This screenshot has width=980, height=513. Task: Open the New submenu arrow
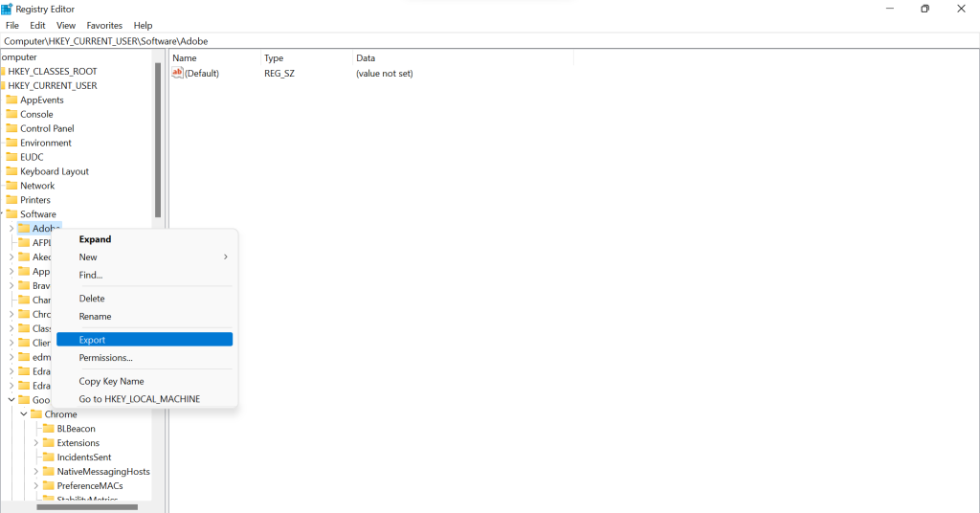226,256
